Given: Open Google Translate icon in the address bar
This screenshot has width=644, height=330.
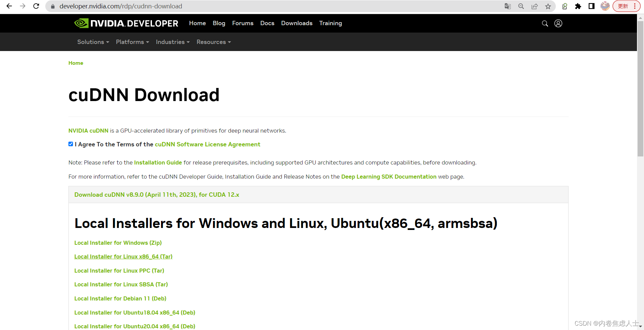Looking at the screenshot, I should pos(507,6).
